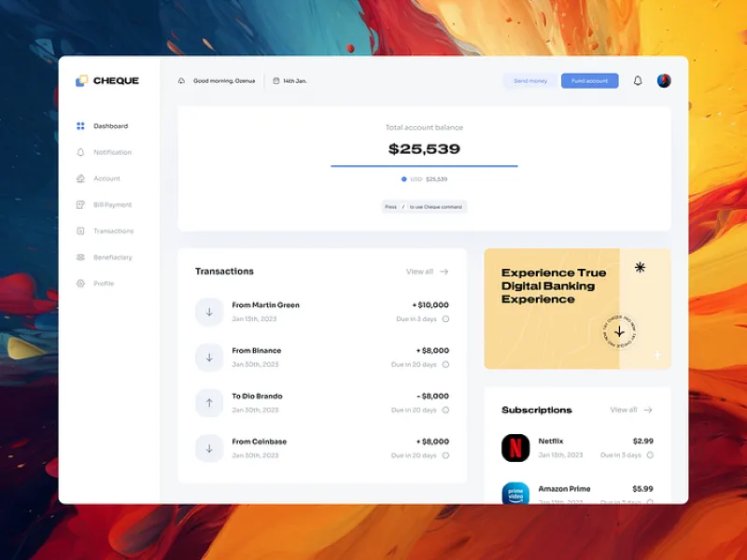This screenshot has height=560, width=747.
Task: Click the Amazon Prime $5.99 price
Action: (x=643, y=489)
